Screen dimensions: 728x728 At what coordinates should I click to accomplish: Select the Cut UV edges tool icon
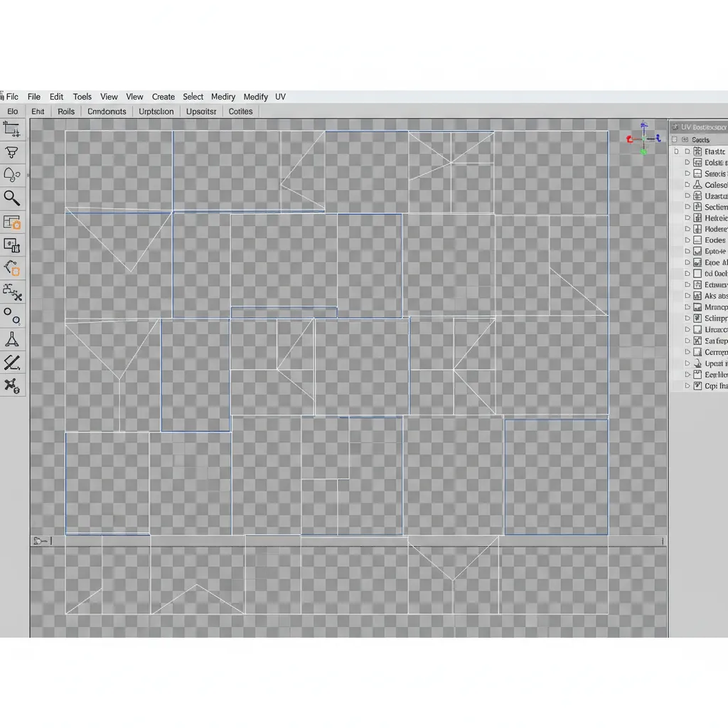point(12,362)
